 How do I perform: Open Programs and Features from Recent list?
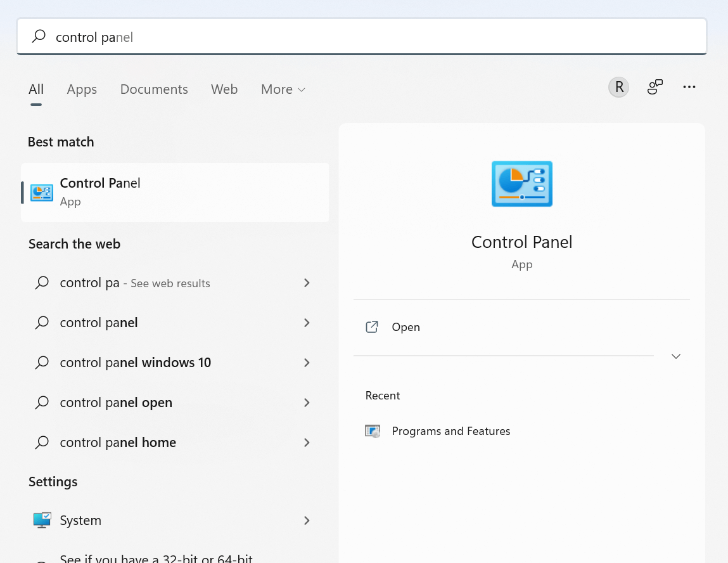[451, 430]
